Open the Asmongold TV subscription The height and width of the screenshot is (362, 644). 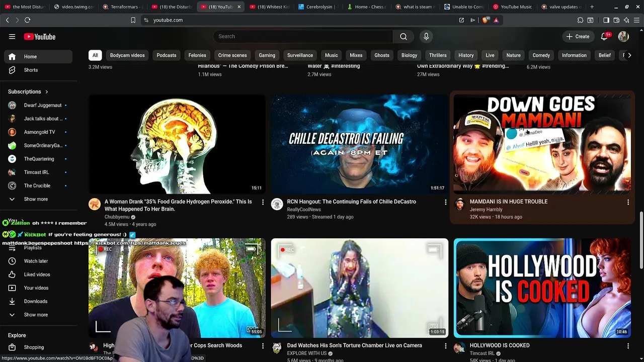39,132
